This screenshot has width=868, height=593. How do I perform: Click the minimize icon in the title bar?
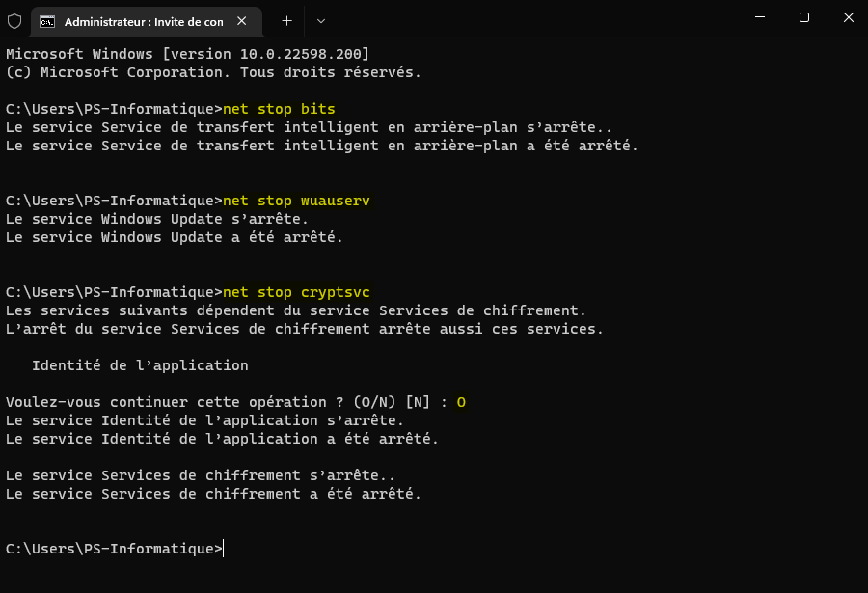760,18
